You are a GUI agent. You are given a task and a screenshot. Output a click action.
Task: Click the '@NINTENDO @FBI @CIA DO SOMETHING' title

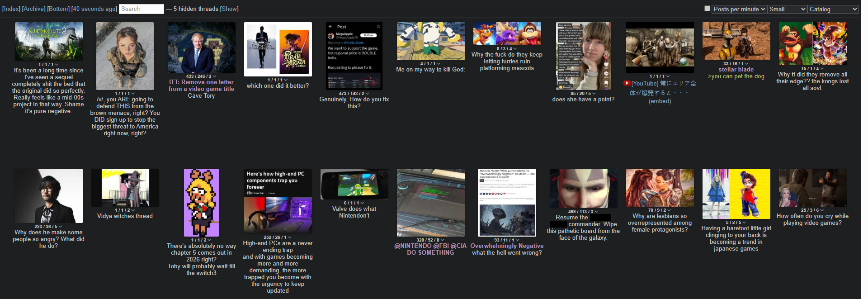tap(430, 249)
